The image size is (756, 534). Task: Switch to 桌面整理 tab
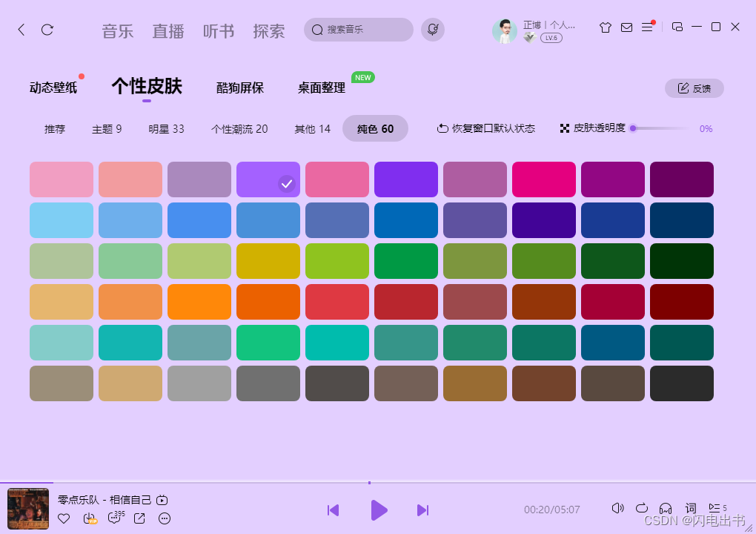pos(322,88)
